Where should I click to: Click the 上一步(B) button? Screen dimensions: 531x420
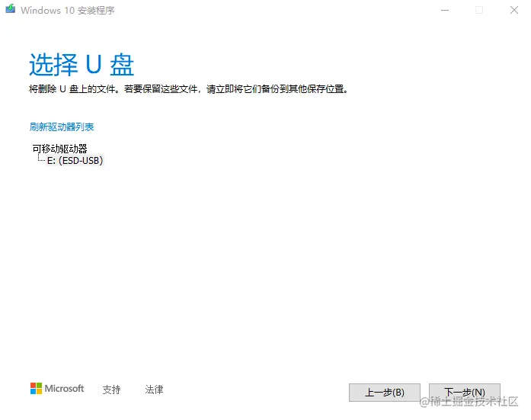click(x=385, y=393)
